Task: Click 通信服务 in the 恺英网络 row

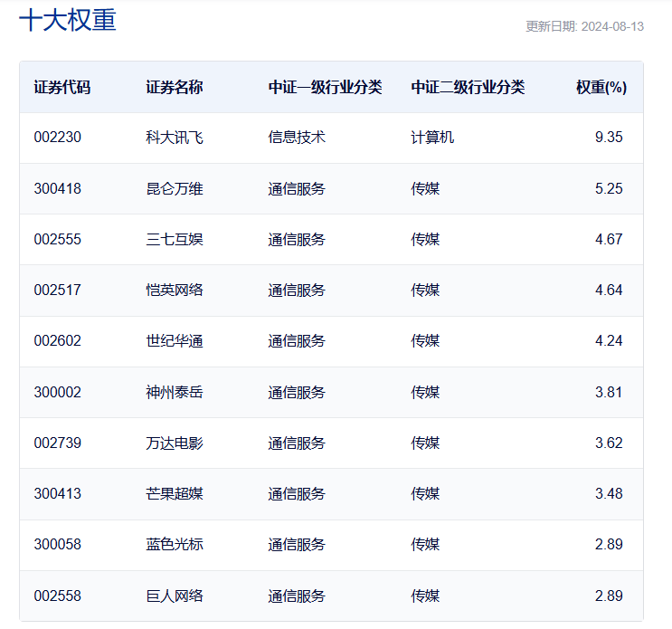Action: click(x=297, y=290)
